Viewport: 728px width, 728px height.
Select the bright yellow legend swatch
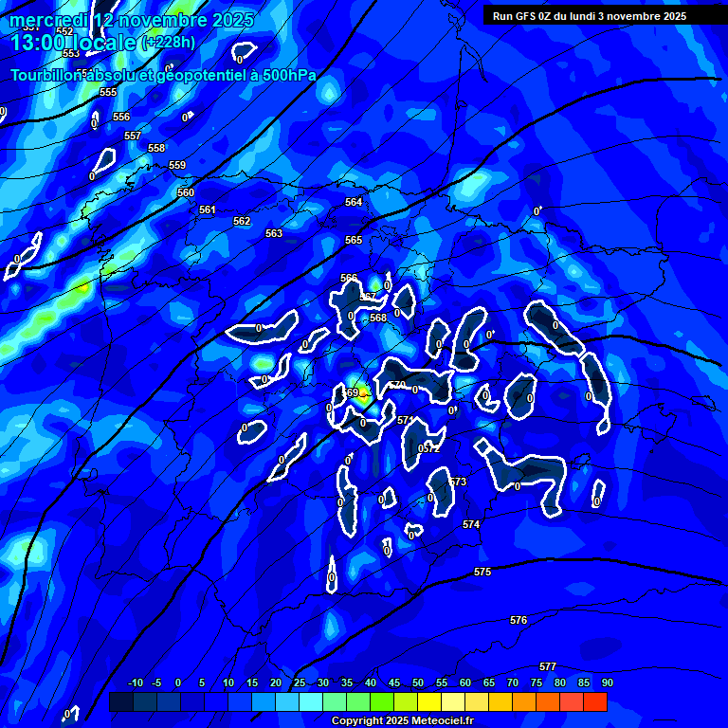coord(429,702)
